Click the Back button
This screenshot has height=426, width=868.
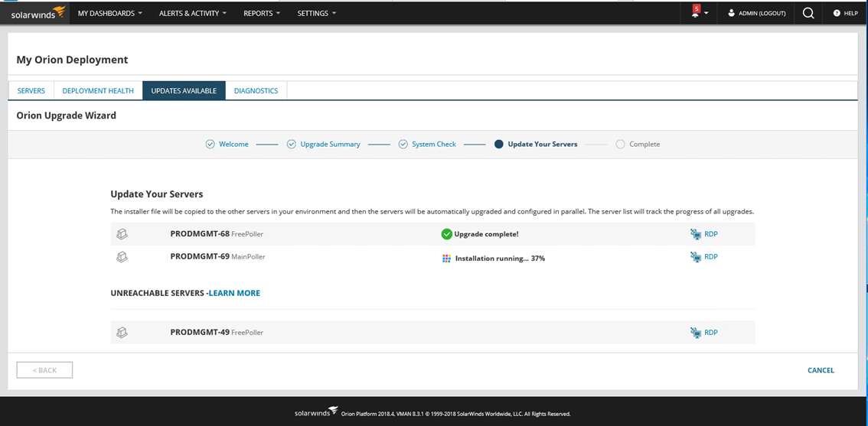[x=45, y=370]
